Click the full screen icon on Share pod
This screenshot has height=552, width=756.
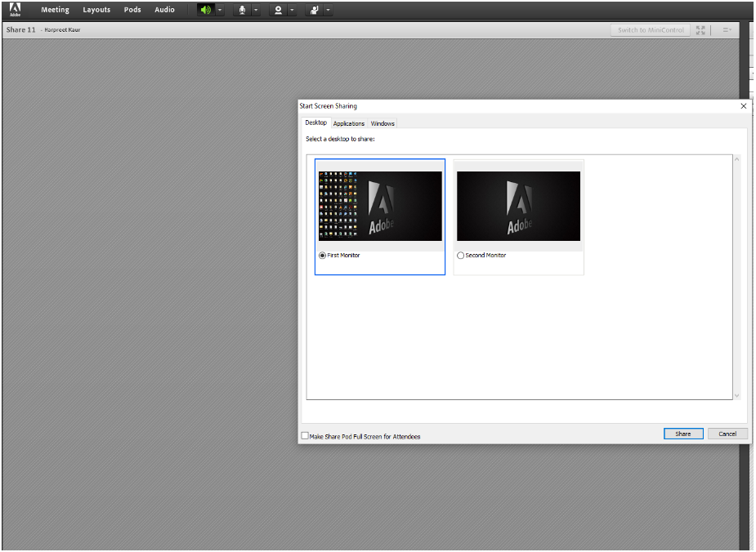coord(700,29)
